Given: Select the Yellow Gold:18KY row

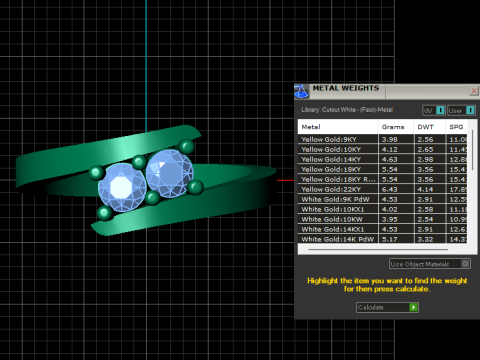Looking at the screenshot, I should 383,169.
